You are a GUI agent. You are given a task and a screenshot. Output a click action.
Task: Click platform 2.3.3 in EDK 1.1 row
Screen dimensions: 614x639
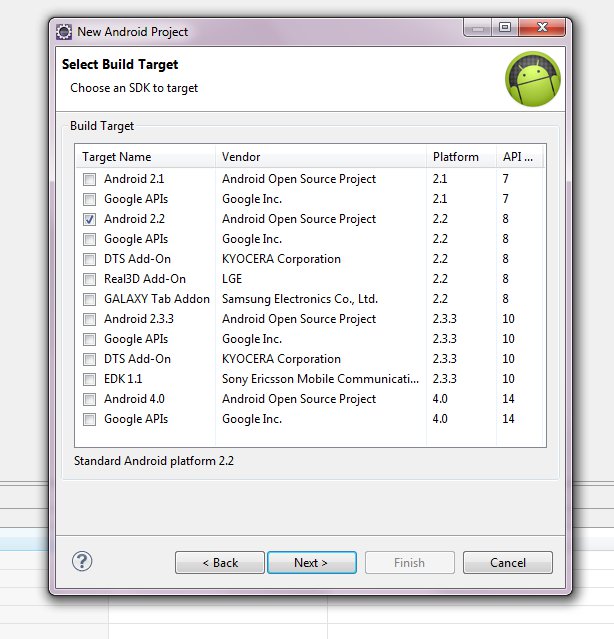[x=445, y=379]
